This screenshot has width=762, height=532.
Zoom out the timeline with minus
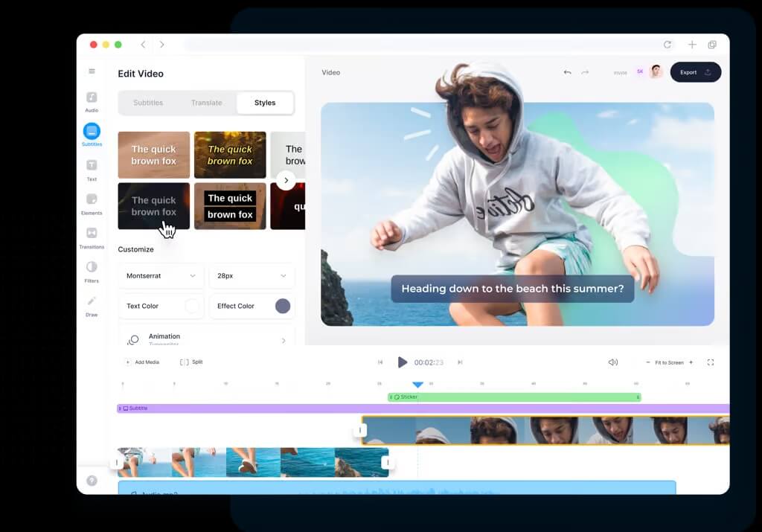647,362
